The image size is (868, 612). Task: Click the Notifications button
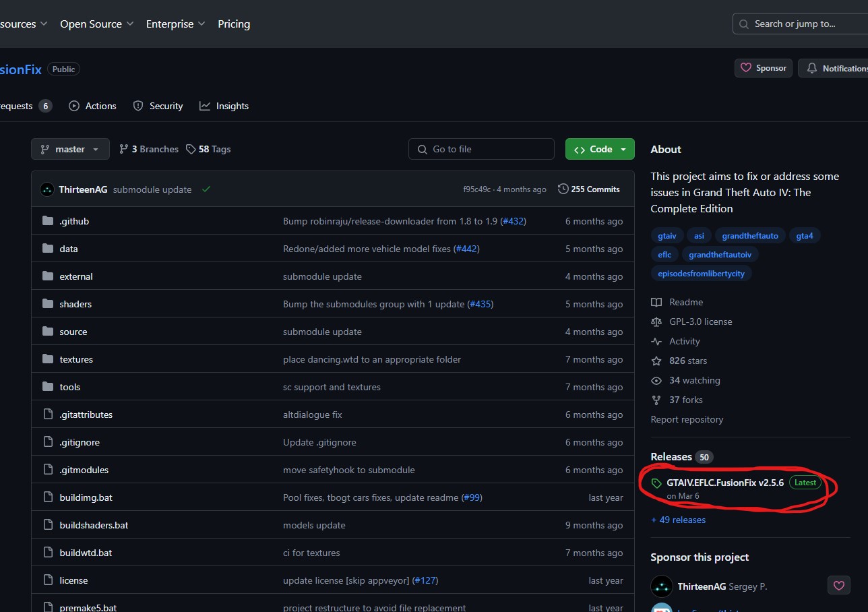[834, 68]
